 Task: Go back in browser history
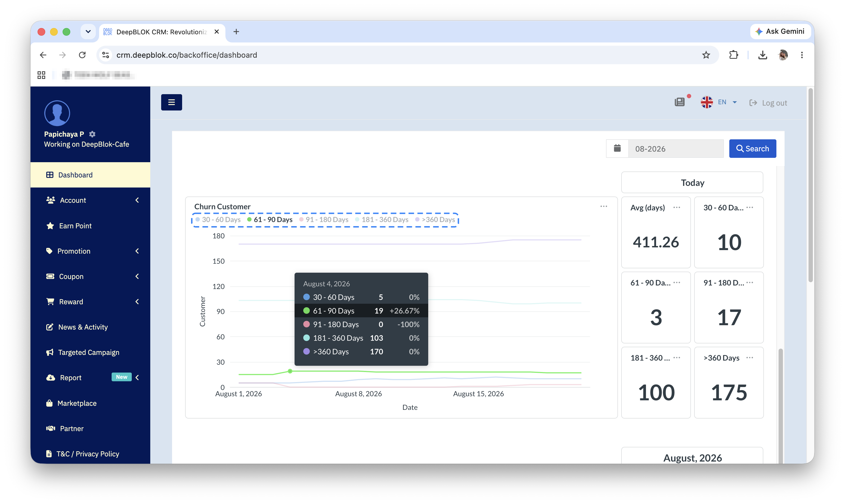coord(43,55)
